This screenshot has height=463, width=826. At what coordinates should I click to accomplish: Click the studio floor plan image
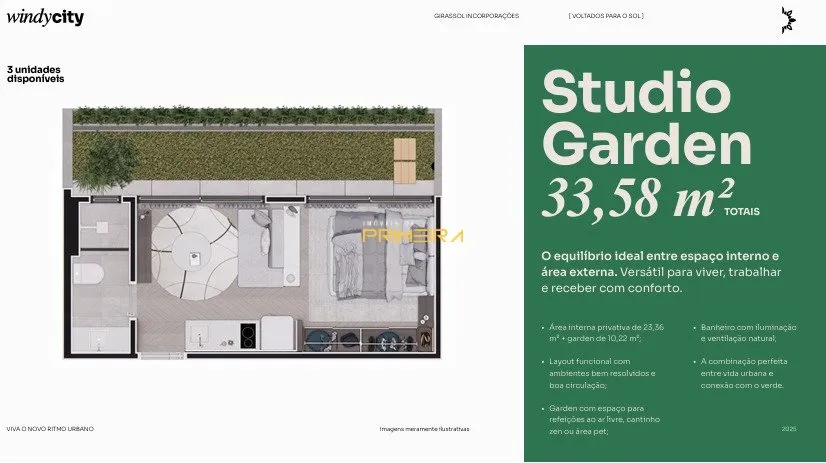click(252, 233)
